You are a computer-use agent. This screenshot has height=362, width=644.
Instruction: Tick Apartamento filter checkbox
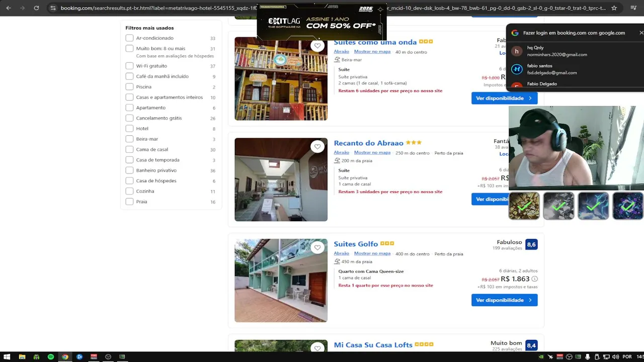coord(129,108)
